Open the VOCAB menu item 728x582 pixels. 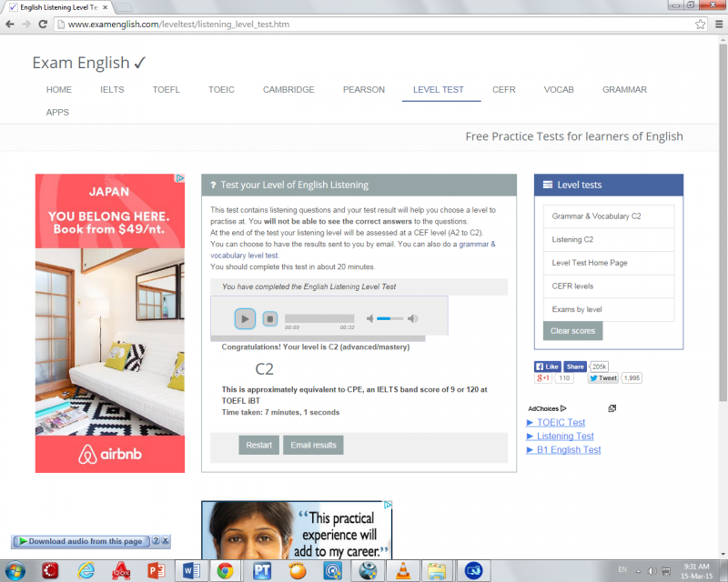559,90
